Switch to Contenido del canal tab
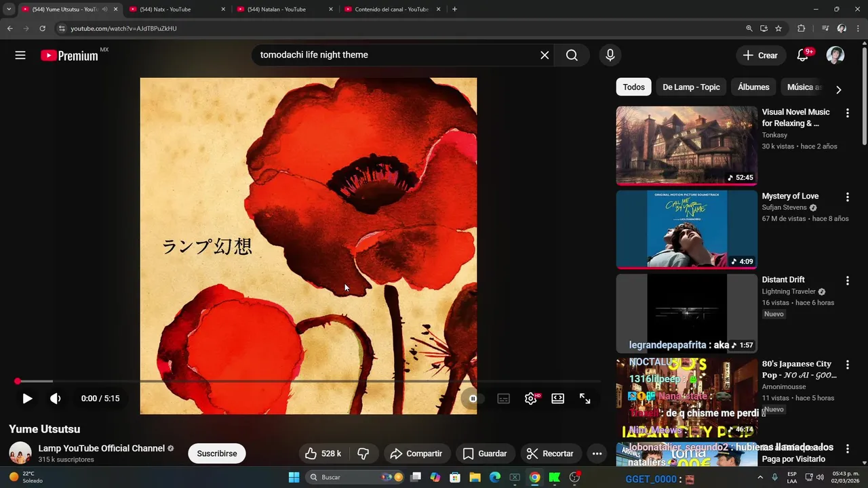Screen dimensions: 868x488 coord(390,9)
